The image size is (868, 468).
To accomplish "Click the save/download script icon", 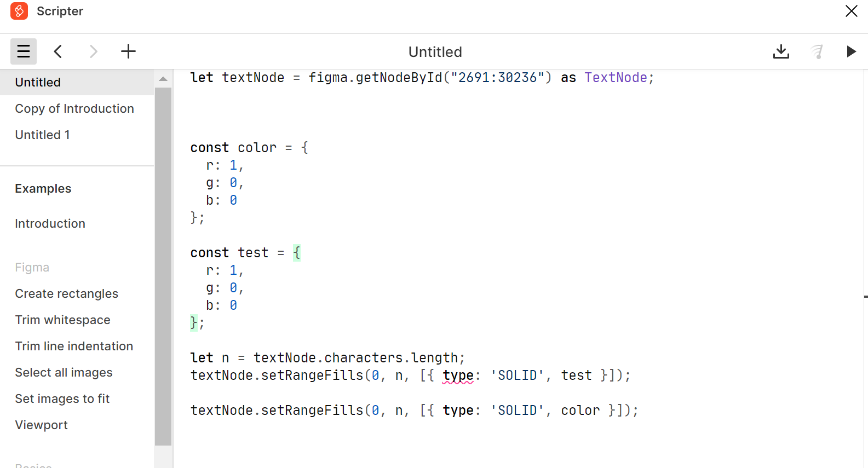I will (x=781, y=51).
